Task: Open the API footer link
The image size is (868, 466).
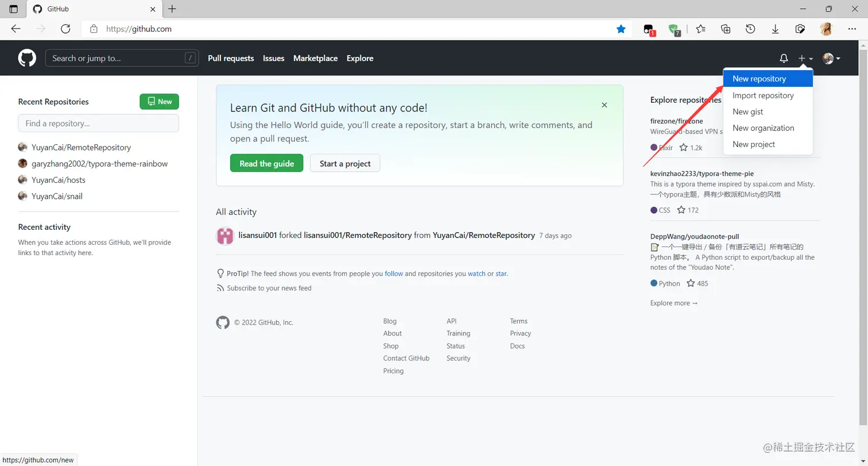Action: [451, 321]
